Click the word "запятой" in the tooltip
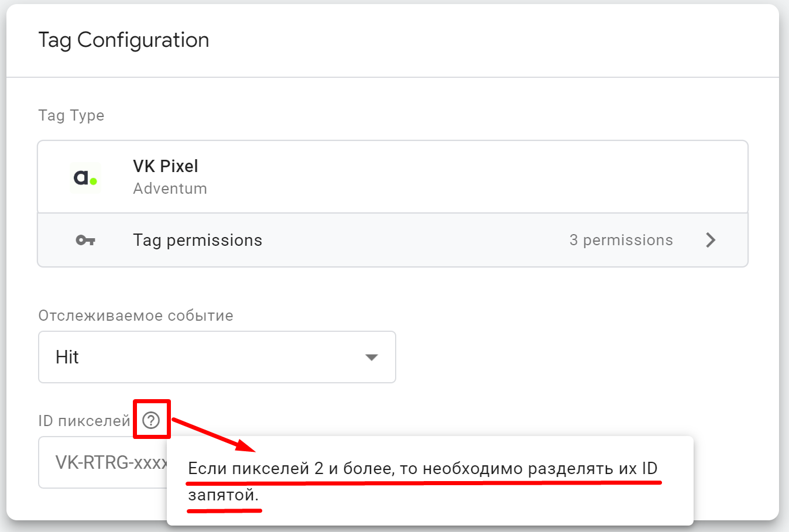The width and height of the screenshot is (789, 532). (x=221, y=495)
